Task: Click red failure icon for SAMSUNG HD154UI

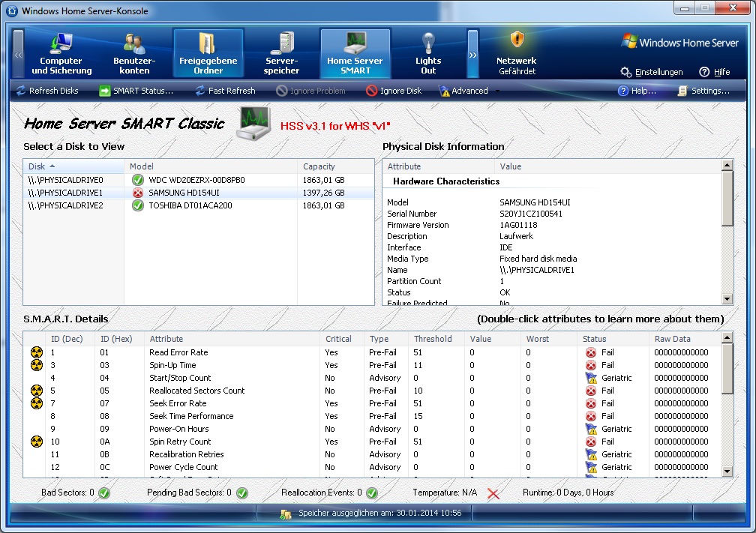Action: [138, 193]
